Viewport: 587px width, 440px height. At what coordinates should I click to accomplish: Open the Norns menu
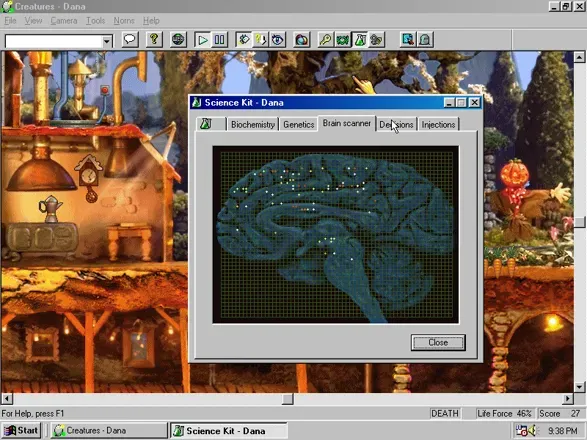pyautogui.click(x=124, y=21)
